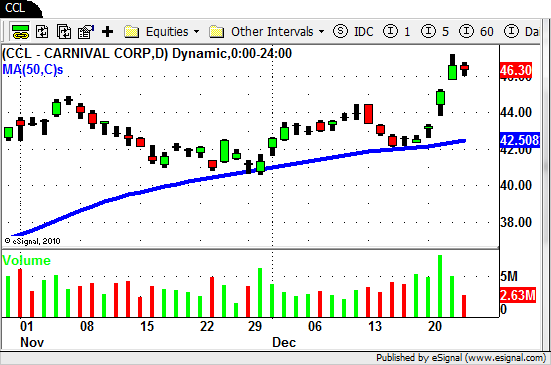This screenshot has height=365, width=551.
Task: Click the blue 42.508 moving average marker
Action: (x=520, y=141)
